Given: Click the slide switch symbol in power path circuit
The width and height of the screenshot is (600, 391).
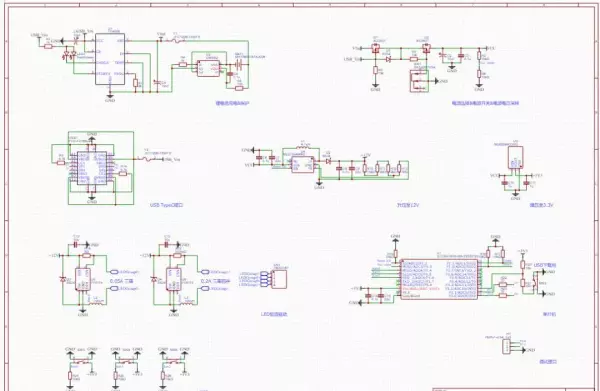Looking at the screenshot, I should click(x=419, y=81).
